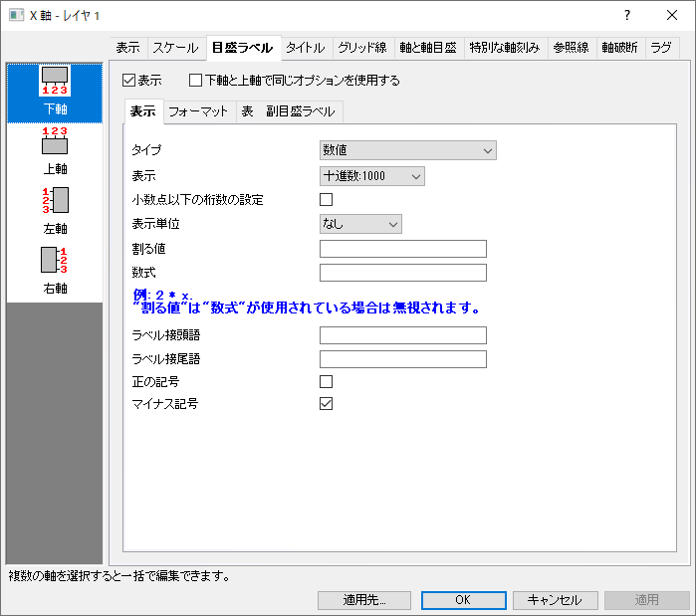Switch to the 軸破断 tab
This screenshot has width=696, height=616.
pyautogui.click(x=619, y=48)
